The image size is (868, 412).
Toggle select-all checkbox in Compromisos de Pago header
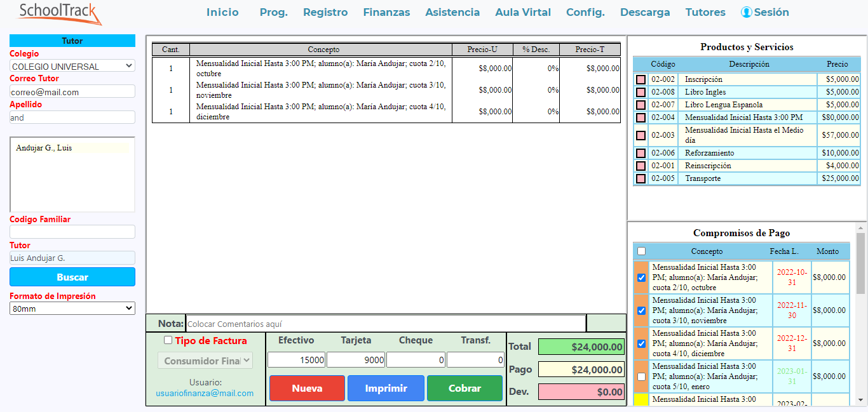click(641, 251)
